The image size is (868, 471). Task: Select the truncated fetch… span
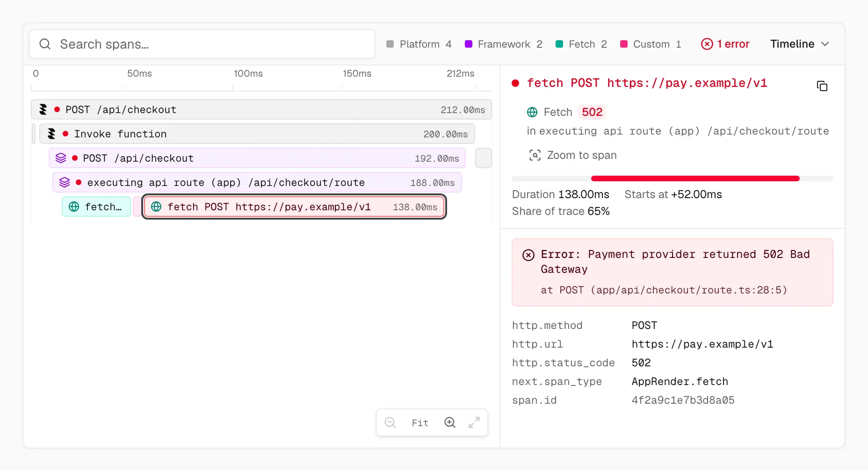(x=96, y=207)
